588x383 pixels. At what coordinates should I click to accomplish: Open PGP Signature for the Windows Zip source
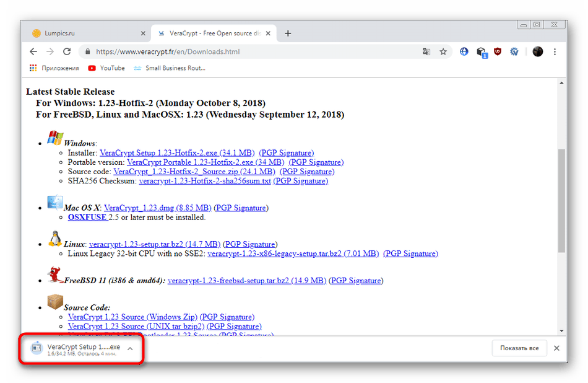click(227, 317)
